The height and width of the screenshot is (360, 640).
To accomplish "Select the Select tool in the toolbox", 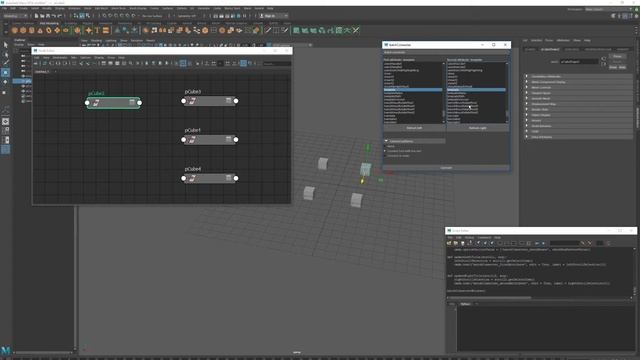I will pos(5,44).
